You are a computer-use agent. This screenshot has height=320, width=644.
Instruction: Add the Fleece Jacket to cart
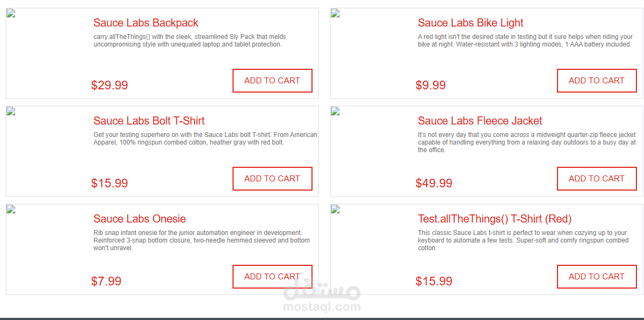[596, 179]
